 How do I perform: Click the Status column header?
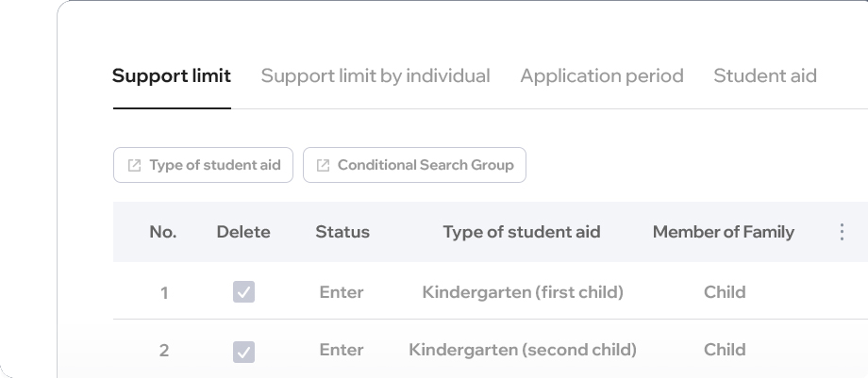tap(342, 232)
